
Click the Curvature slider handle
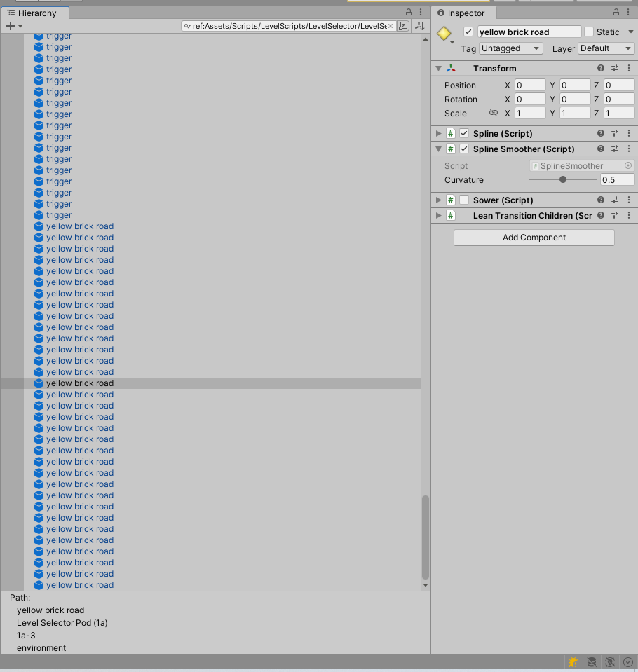(x=563, y=179)
